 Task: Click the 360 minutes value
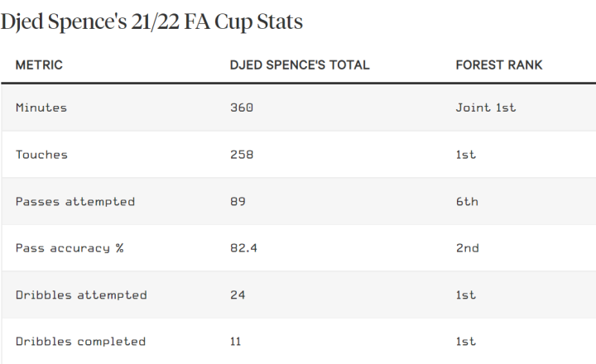(x=242, y=108)
